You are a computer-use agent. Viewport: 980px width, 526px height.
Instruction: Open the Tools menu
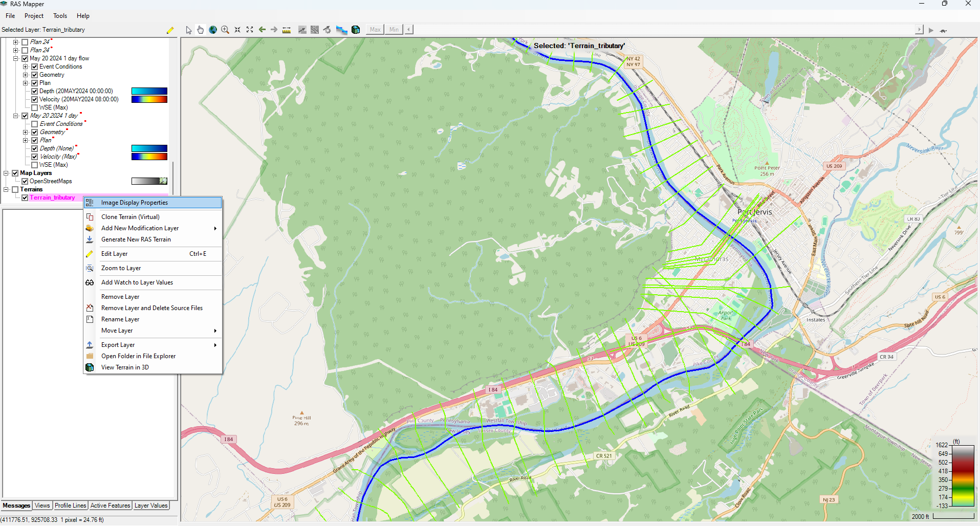point(60,16)
